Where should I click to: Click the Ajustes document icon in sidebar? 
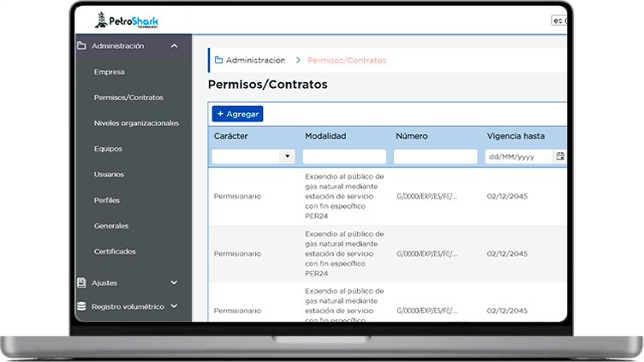coord(82,282)
